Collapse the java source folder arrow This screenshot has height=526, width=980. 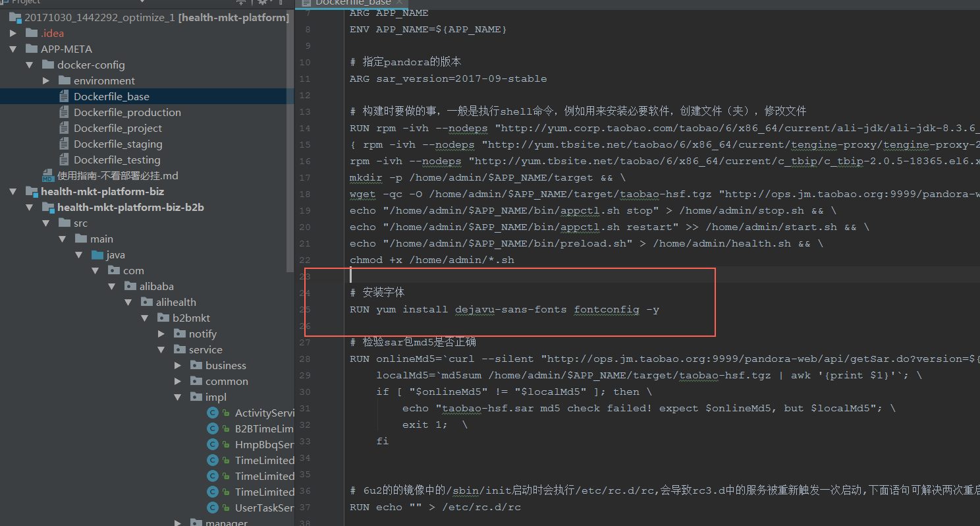pos(79,254)
